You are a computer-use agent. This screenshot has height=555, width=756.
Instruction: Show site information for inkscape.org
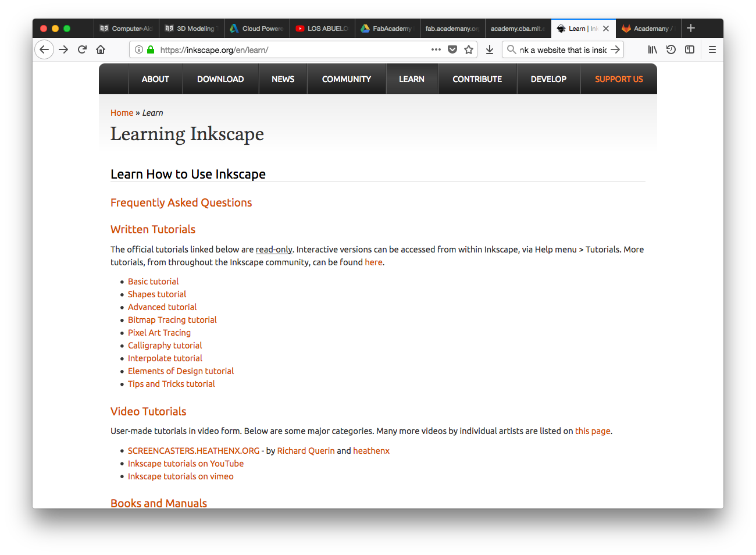[139, 50]
